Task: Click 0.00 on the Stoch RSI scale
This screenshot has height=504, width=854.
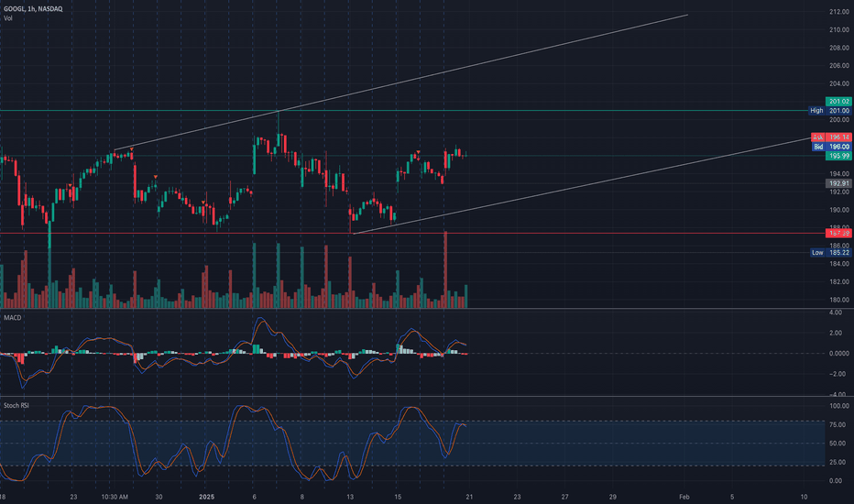Action: coord(836,481)
